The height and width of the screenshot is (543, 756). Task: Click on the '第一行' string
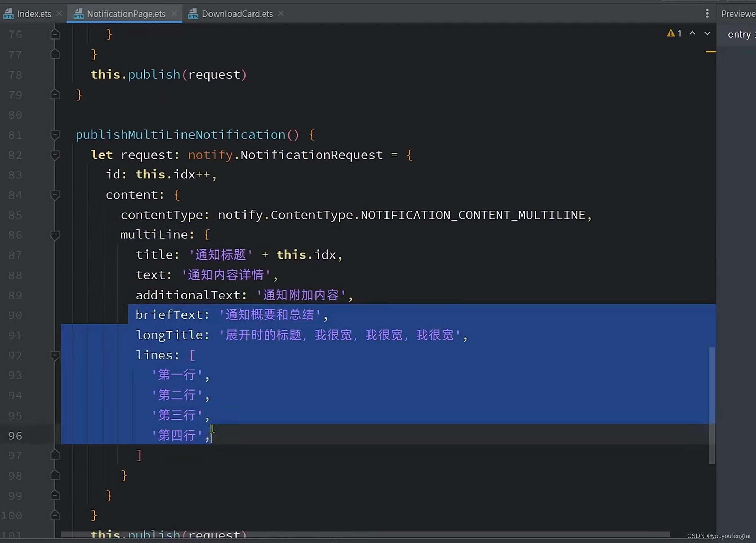(x=177, y=375)
